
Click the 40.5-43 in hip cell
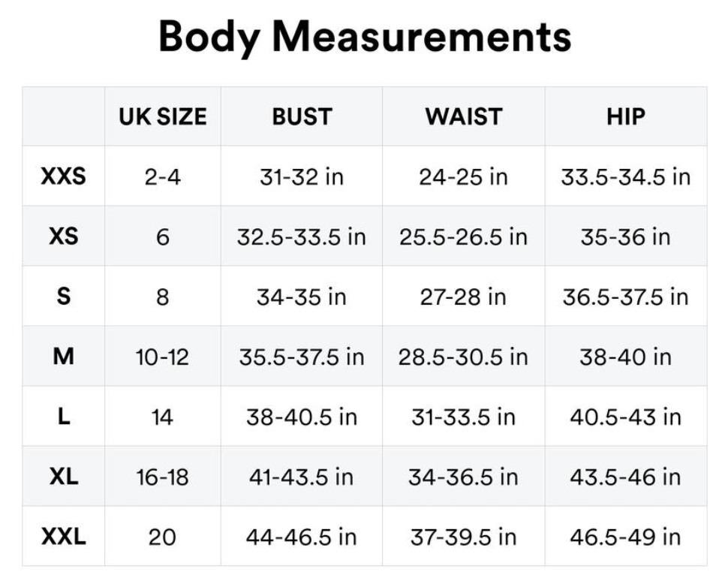click(625, 417)
